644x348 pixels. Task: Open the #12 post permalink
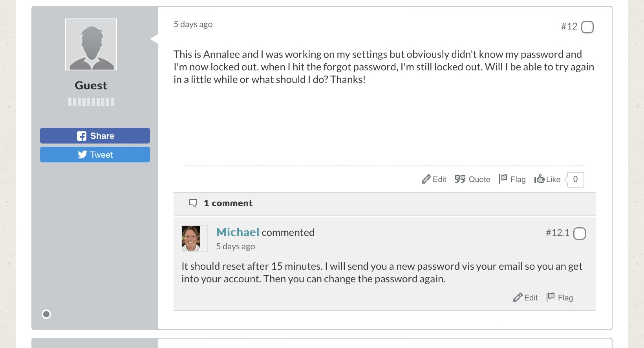(569, 26)
